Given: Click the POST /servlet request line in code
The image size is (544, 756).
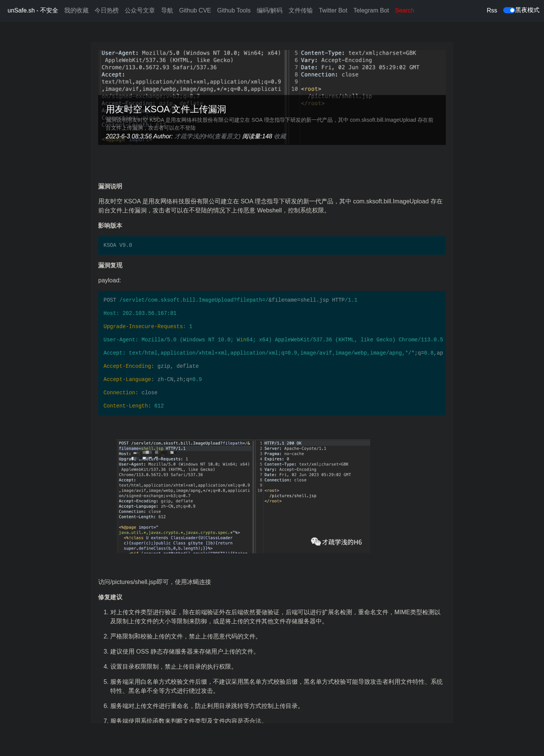Looking at the screenshot, I should click(230, 300).
